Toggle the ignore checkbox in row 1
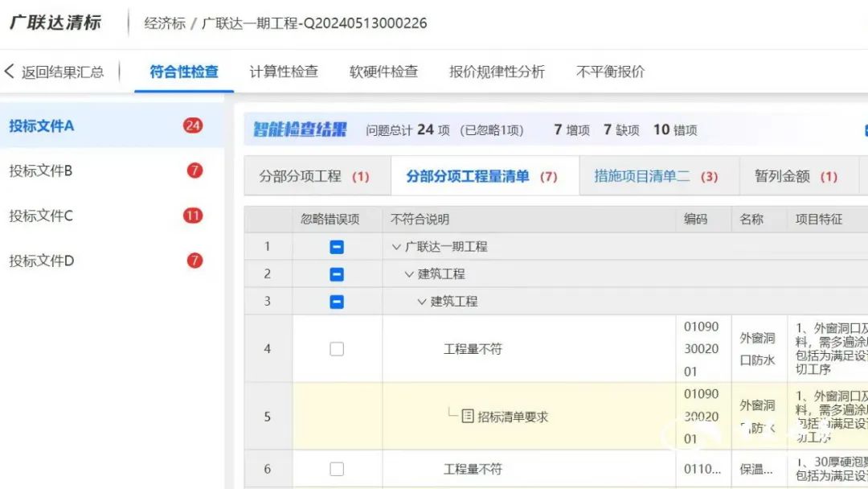The image size is (868, 489). pyautogui.click(x=337, y=247)
